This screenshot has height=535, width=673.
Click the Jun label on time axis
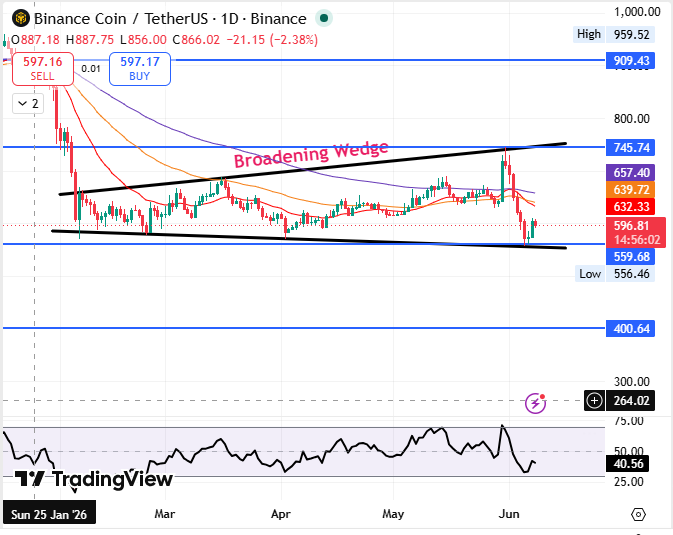tap(509, 514)
